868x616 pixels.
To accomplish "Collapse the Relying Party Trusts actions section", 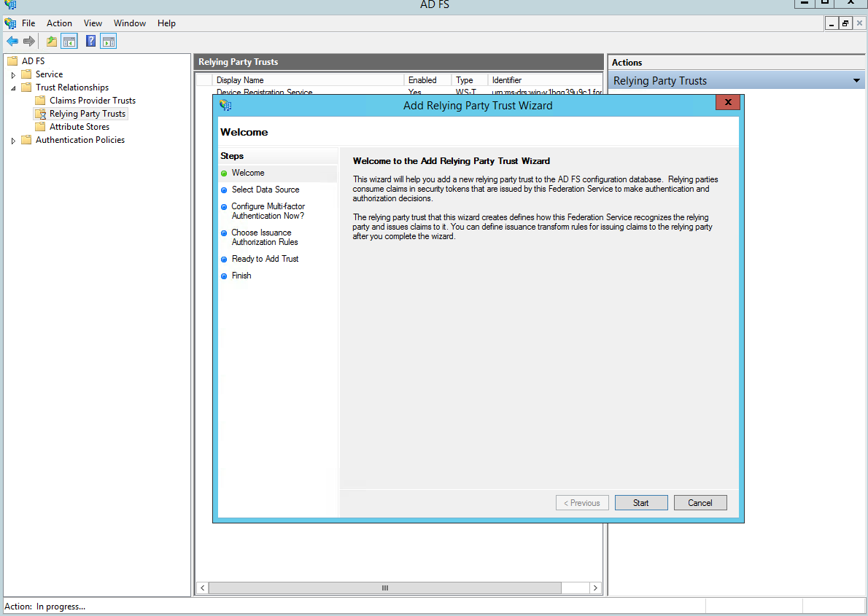I will coord(856,81).
